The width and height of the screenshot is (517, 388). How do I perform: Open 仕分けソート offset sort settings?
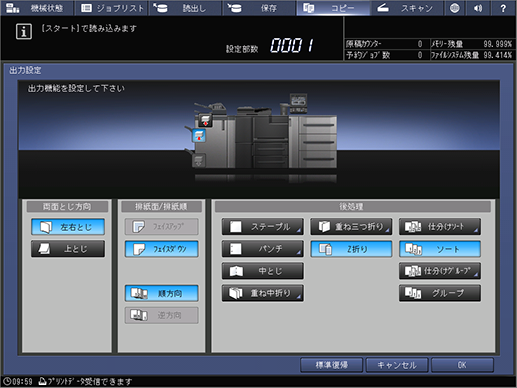click(x=440, y=227)
